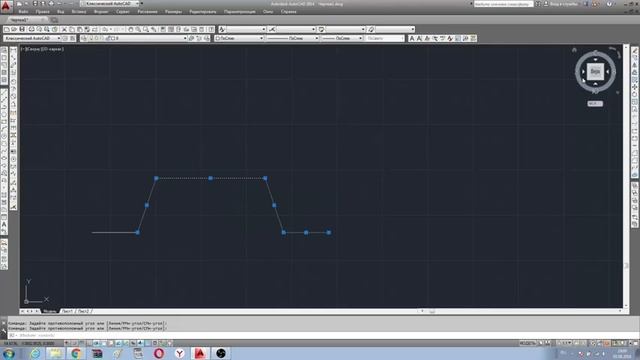This screenshot has width=640, height=360.
Task: Open the Рисование menu
Action: (147, 12)
